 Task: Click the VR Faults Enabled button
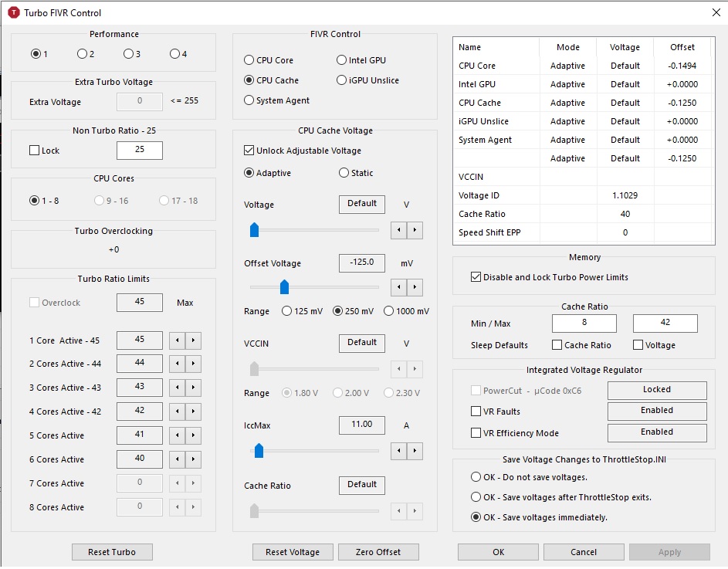pos(657,411)
